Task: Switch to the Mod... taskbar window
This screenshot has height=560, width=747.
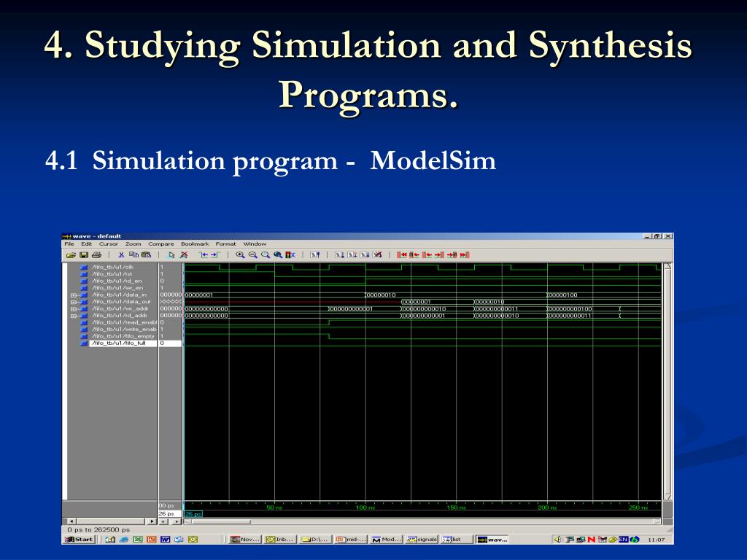Action: pyautogui.click(x=387, y=540)
